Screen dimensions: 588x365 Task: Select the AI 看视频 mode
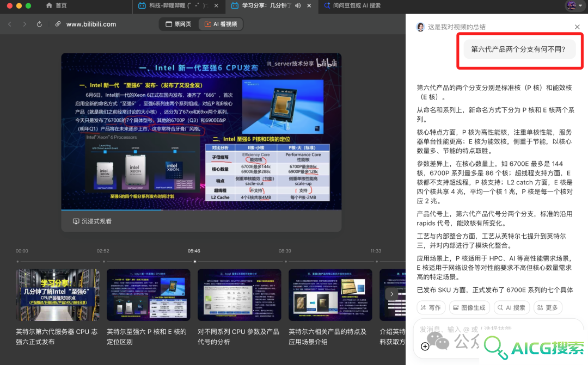click(220, 24)
